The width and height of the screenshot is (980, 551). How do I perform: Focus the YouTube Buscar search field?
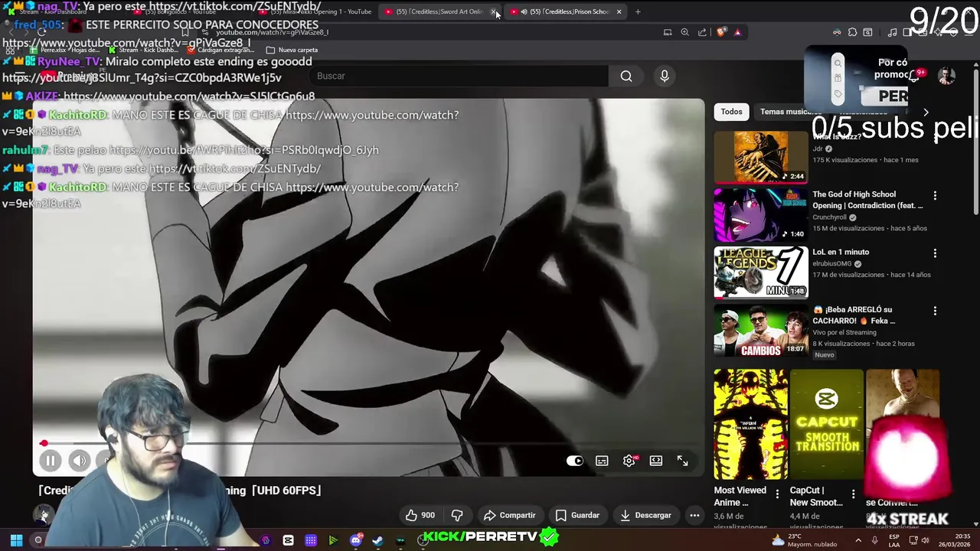[459, 76]
